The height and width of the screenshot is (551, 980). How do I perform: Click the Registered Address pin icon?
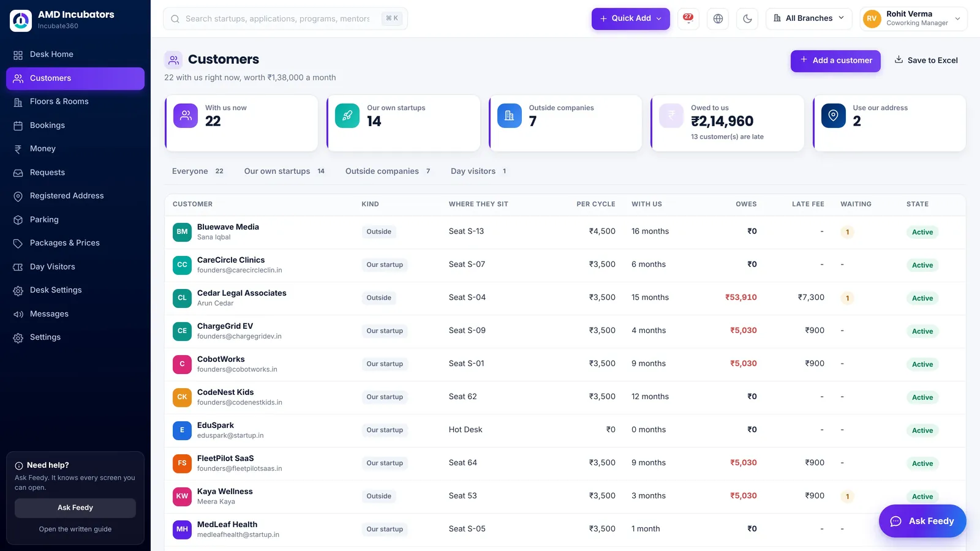[18, 197]
